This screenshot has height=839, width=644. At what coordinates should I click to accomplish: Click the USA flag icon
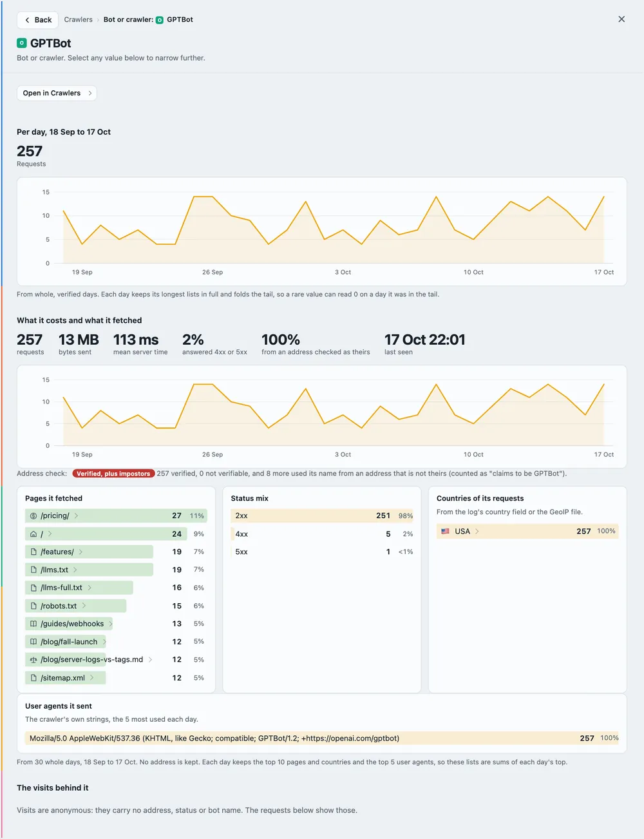(445, 532)
